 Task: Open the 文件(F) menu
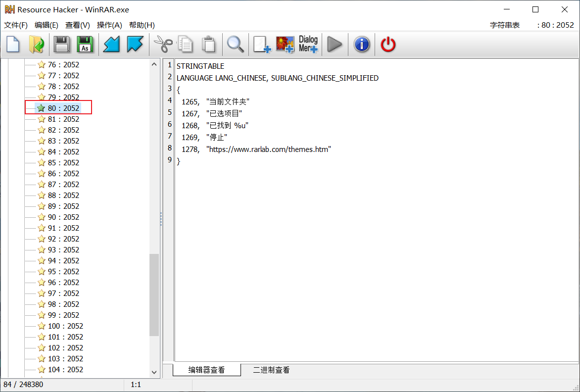pyautogui.click(x=16, y=25)
